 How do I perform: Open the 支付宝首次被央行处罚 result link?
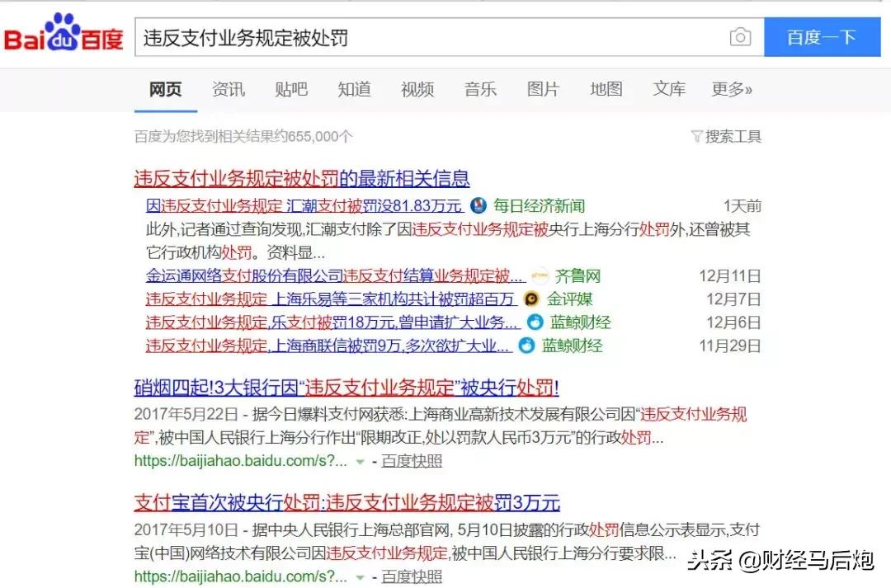point(345,502)
